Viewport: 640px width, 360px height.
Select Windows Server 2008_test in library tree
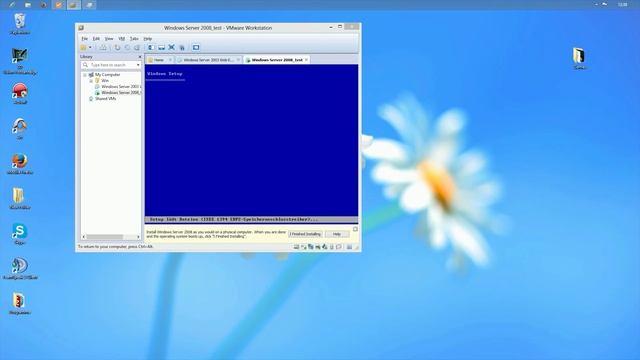pyautogui.click(x=120, y=93)
